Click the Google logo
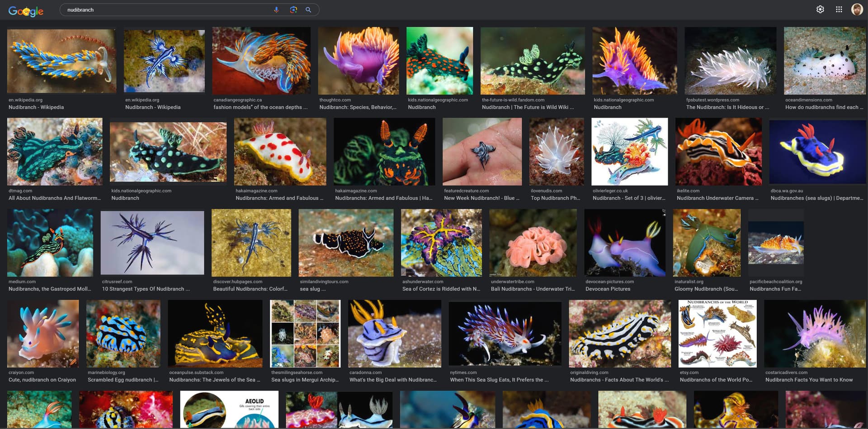Viewport: 868px width, 429px height. pos(26,11)
